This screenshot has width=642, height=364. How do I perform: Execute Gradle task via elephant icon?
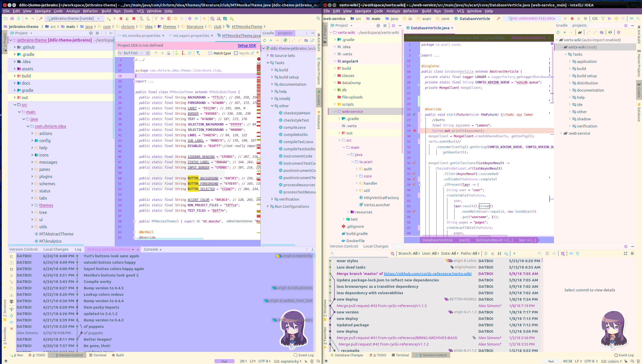coord(580,32)
